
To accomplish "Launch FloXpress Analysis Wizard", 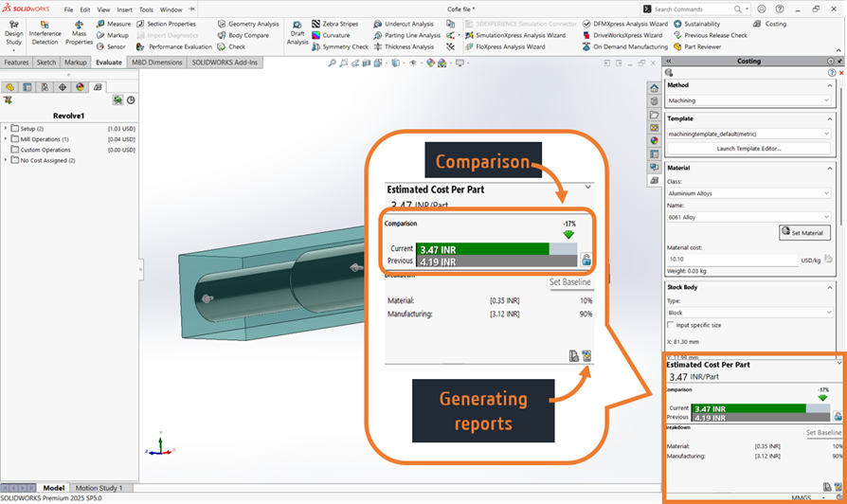I will point(505,46).
